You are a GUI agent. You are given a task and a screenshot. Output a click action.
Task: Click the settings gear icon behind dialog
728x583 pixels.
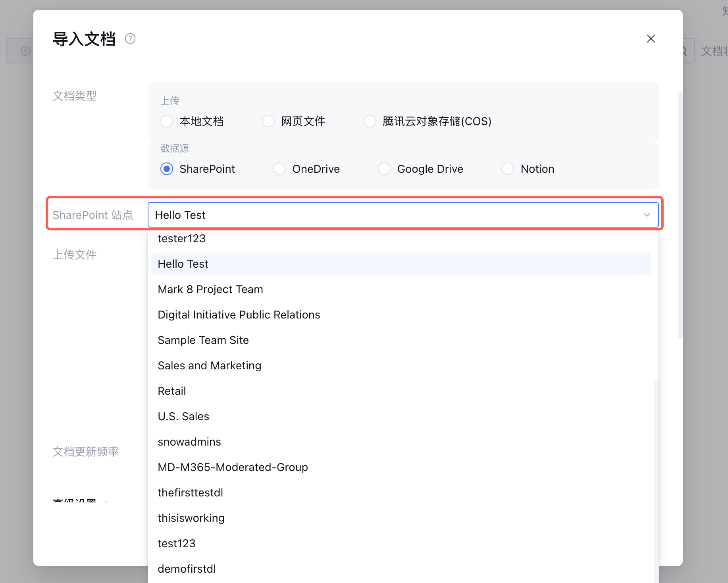pyautogui.click(x=26, y=51)
